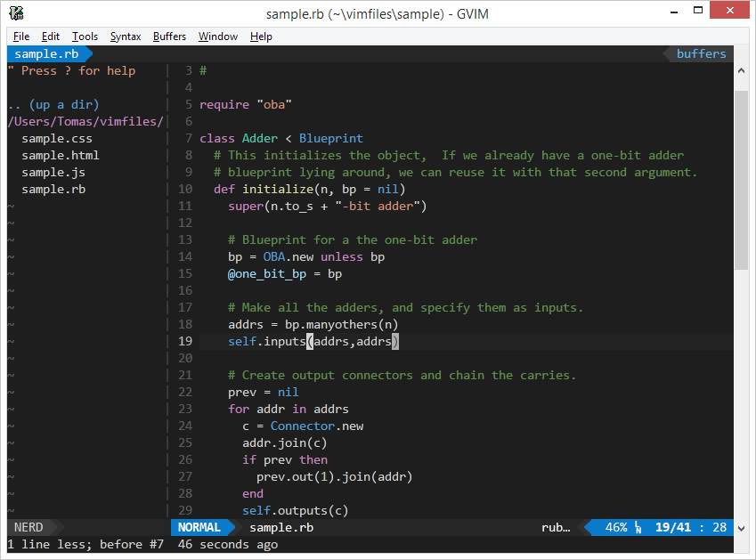Click 'if prev then' on line 26
Screen dimensions: 756x560
(284, 459)
